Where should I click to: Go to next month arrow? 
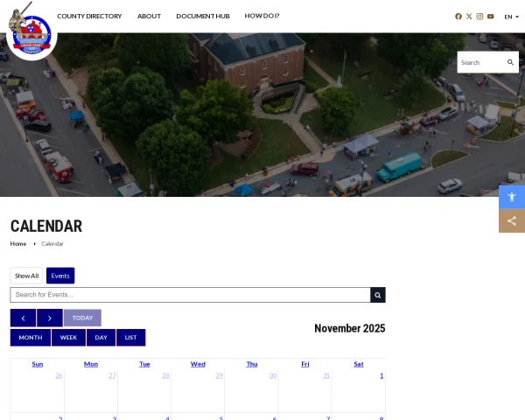click(x=50, y=318)
